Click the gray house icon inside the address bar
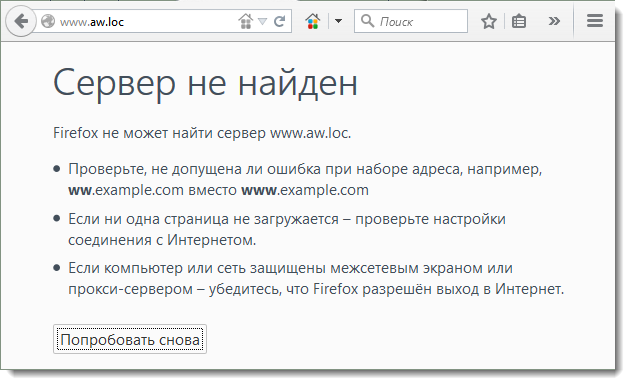Screen dimensions: 630x385 246,21
